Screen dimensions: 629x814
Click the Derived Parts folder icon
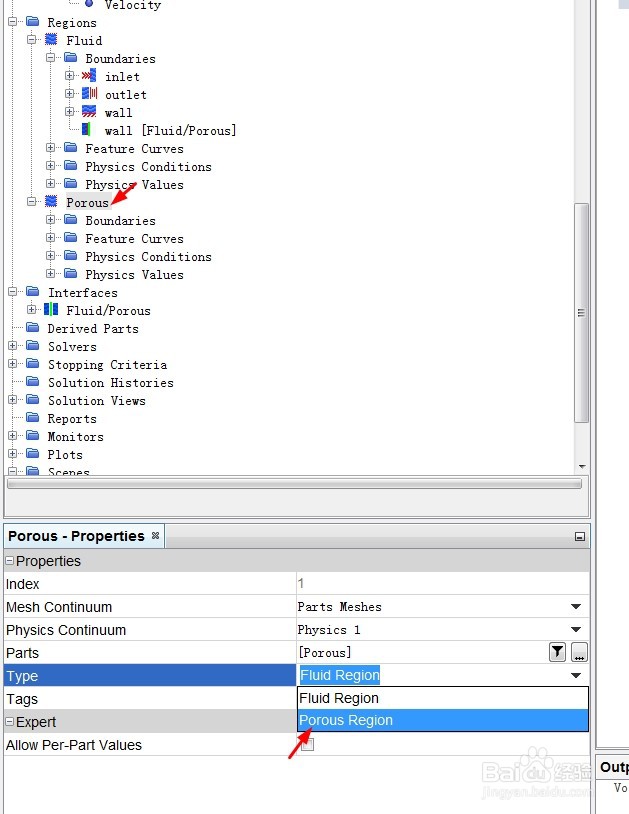(x=33, y=328)
